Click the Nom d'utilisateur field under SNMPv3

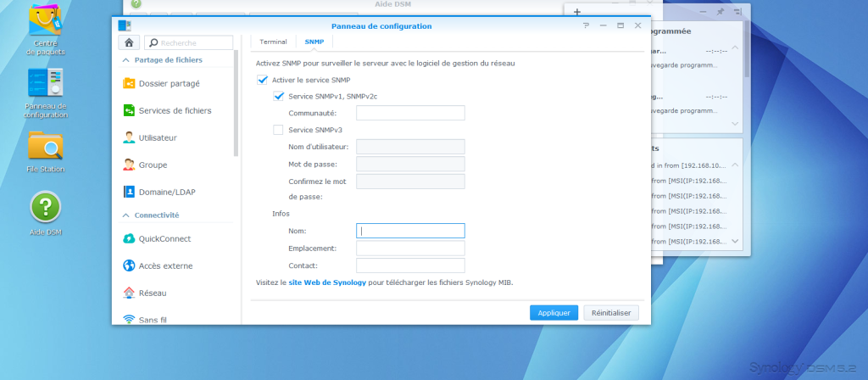pyautogui.click(x=410, y=147)
